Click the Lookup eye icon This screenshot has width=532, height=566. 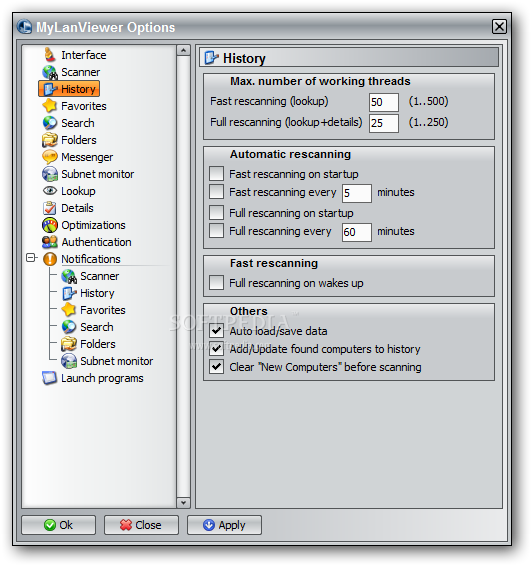[x=50, y=191]
